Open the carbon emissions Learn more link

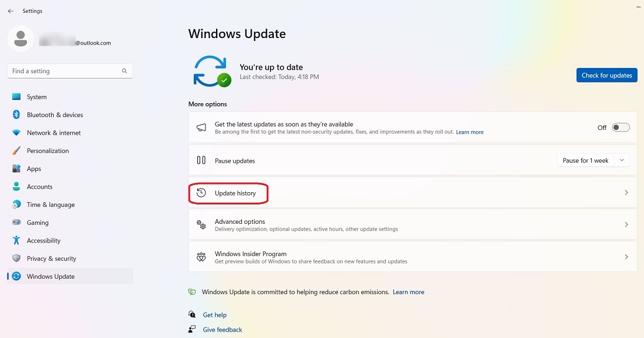click(x=408, y=292)
